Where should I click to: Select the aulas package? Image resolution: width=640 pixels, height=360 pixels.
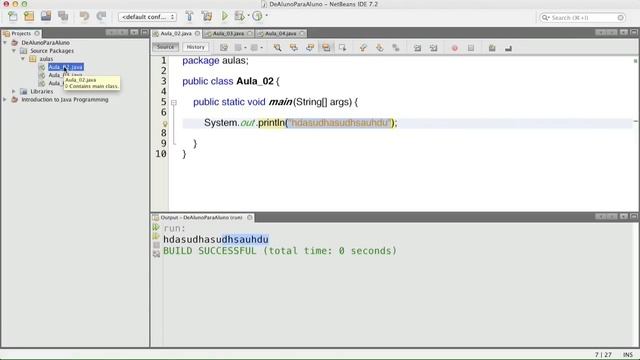tap(46, 59)
